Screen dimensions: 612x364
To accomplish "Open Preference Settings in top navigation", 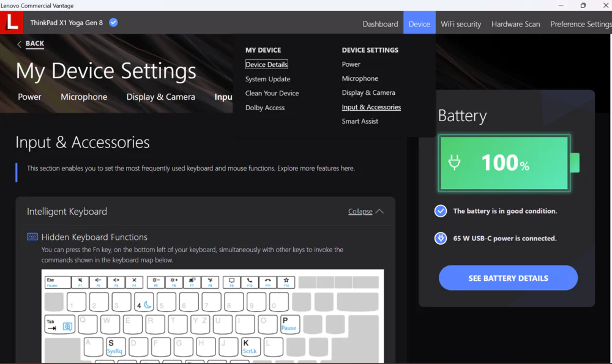I will tap(581, 24).
